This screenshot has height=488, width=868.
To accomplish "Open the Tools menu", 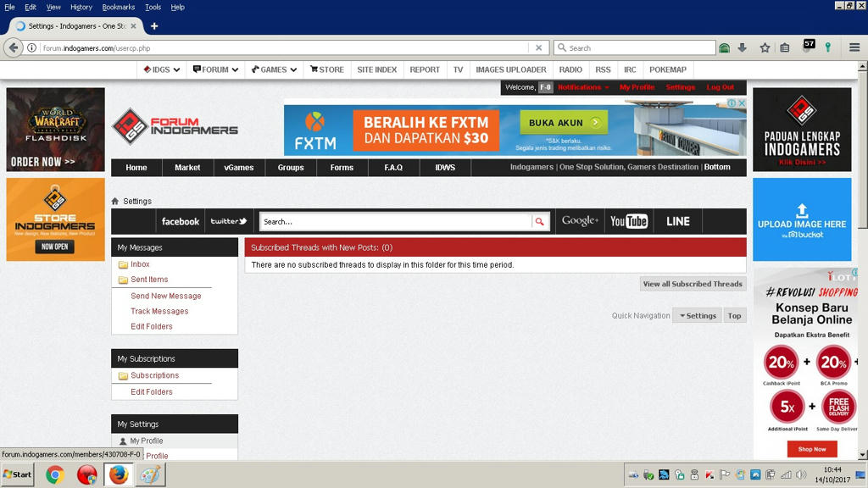I will click(153, 7).
